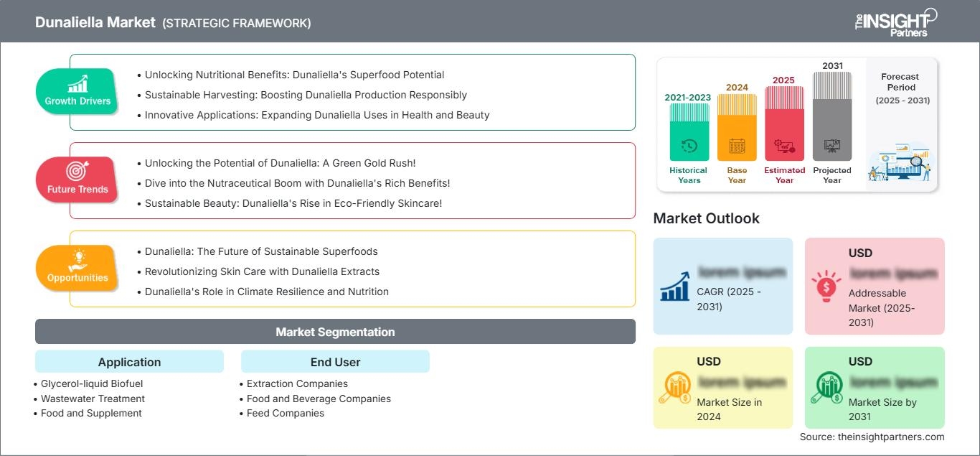This screenshot has height=456, width=980.
Task: Select the End User segmentation header
Action: [335, 362]
